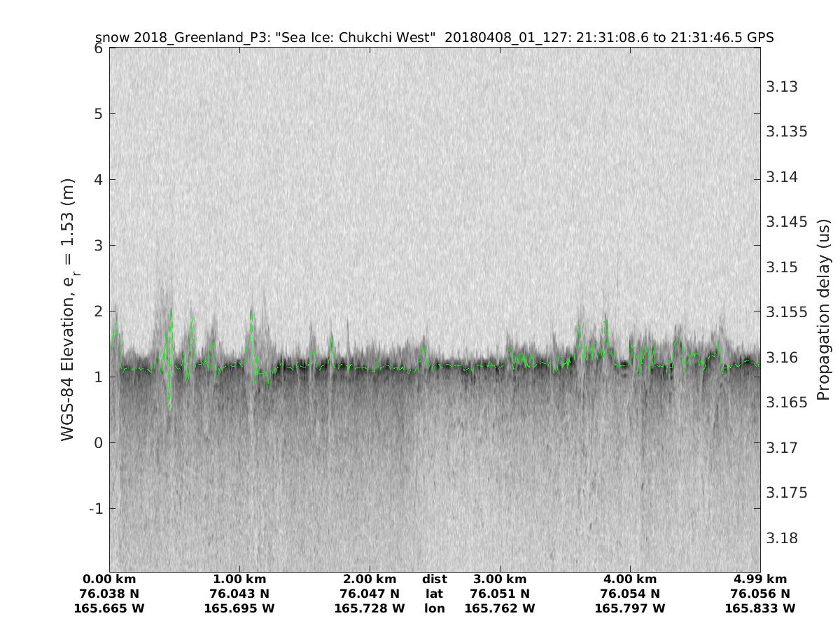The image size is (840, 630).
Task: Click the 0 elevation tick label
Action: click(99, 442)
